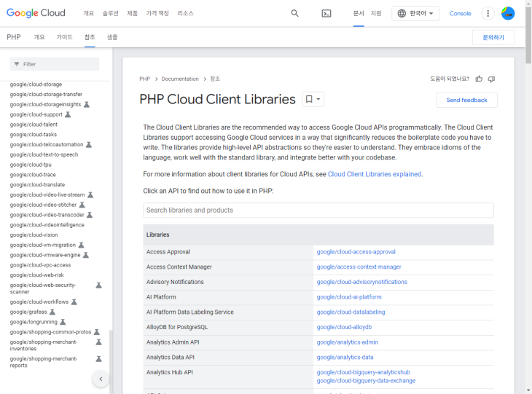Viewport: 532px width, 394px height.
Task: Open the 한국어 language dropdown
Action: click(415, 13)
